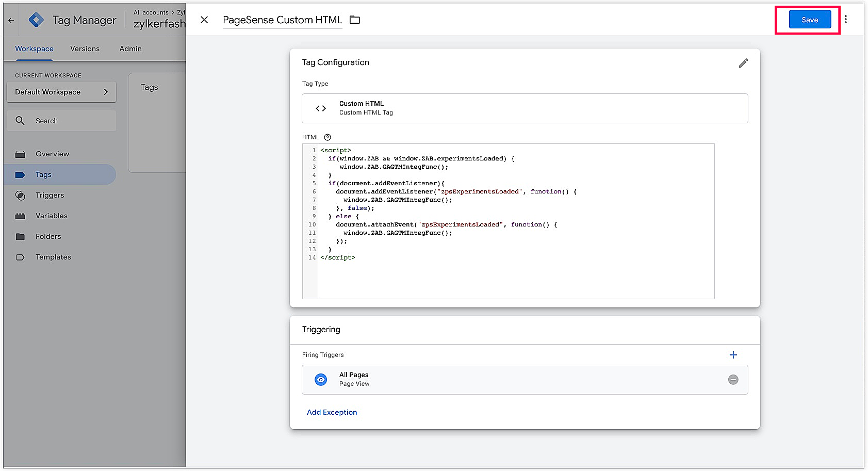Save the PageSense Custom HTML tag
Viewport: 868px width, 471px height.
[809, 20]
